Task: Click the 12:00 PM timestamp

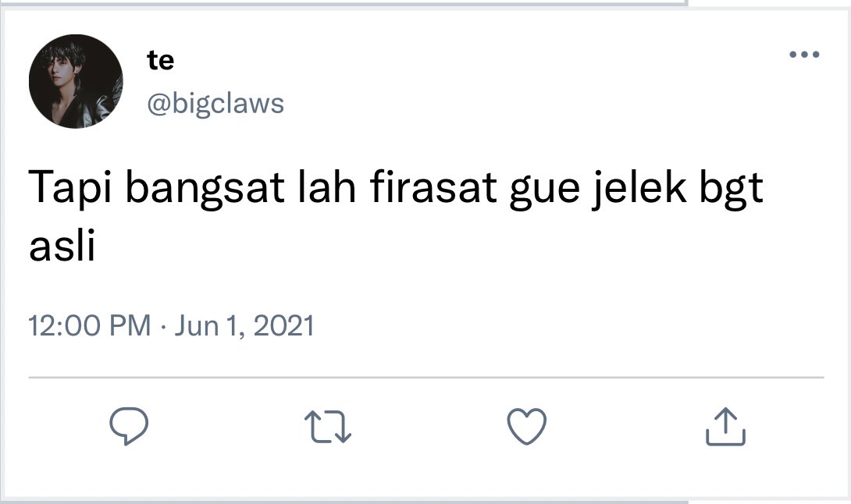Action: coord(90,325)
